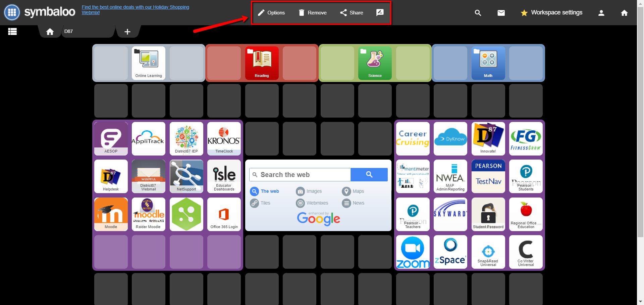This screenshot has height=305, width=644.
Task: Go home via top-right house icon
Action: [624, 13]
